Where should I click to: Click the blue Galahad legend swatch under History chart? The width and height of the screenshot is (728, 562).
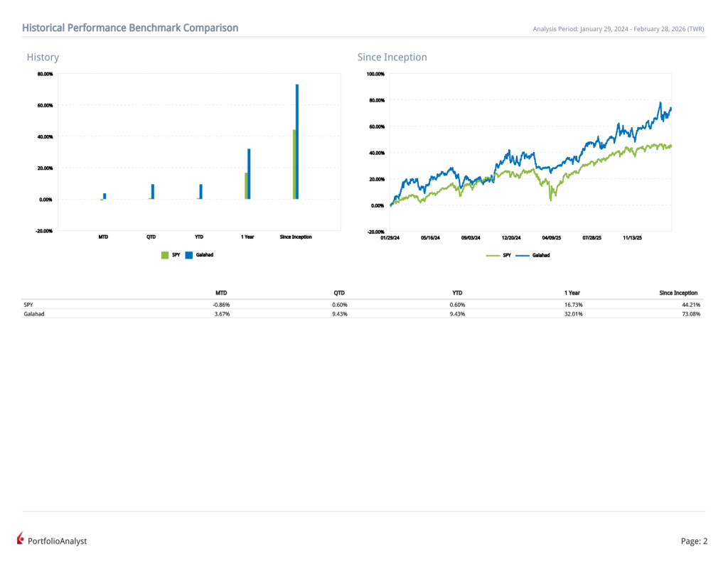coord(189,255)
